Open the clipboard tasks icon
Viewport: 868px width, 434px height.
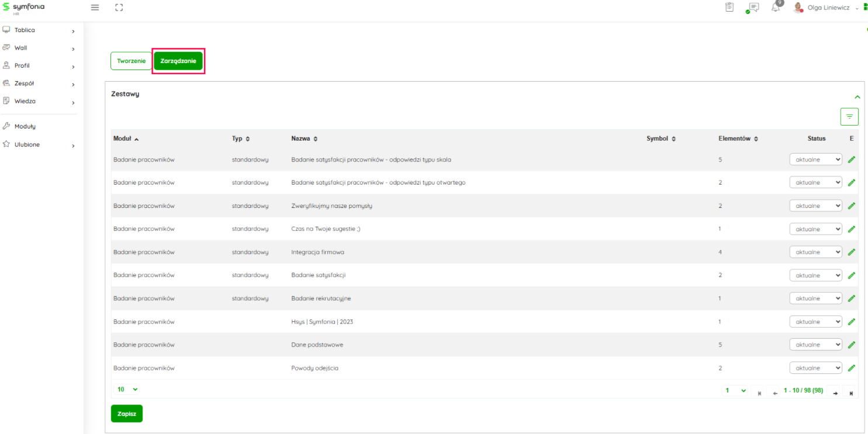pyautogui.click(x=729, y=8)
